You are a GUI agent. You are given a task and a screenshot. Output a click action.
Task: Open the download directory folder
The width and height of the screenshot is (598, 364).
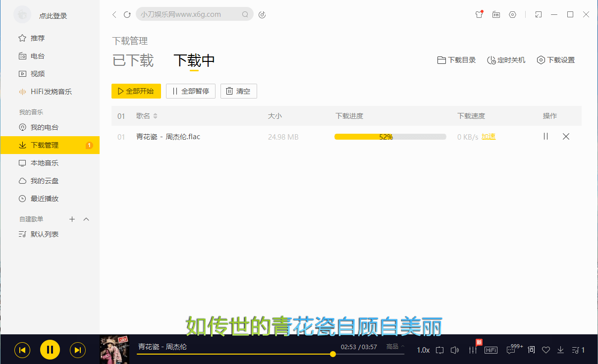click(x=456, y=60)
